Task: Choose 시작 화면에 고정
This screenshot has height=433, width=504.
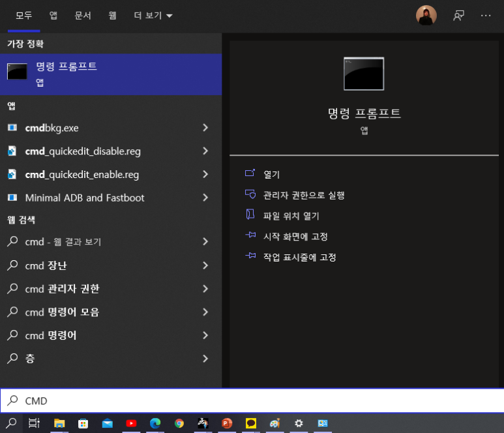Action: coord(295,236)
